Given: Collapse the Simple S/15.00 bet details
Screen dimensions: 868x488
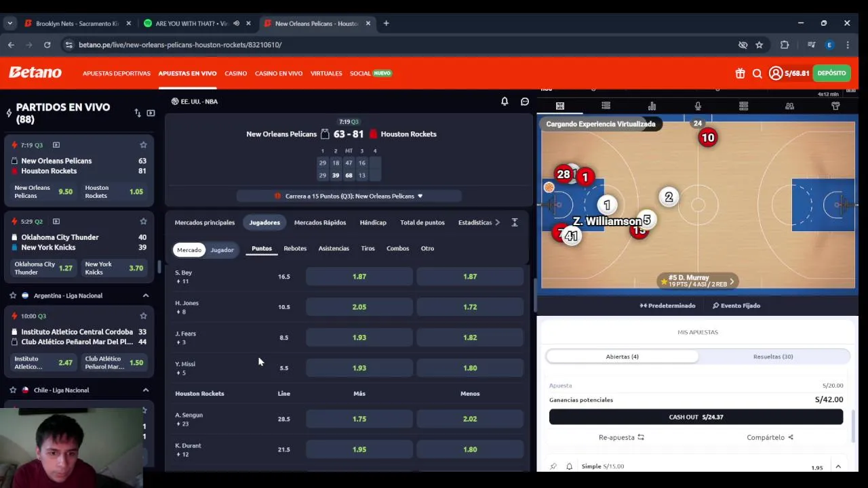Looking at the screenshot, I should coord(838,466).
